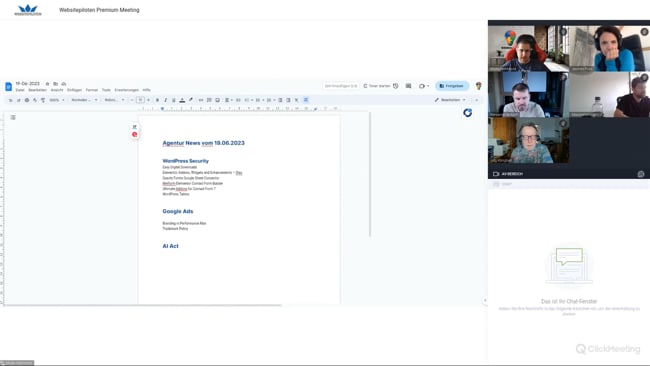
Task: Increase font size with plus button
Action: [148, 100]
